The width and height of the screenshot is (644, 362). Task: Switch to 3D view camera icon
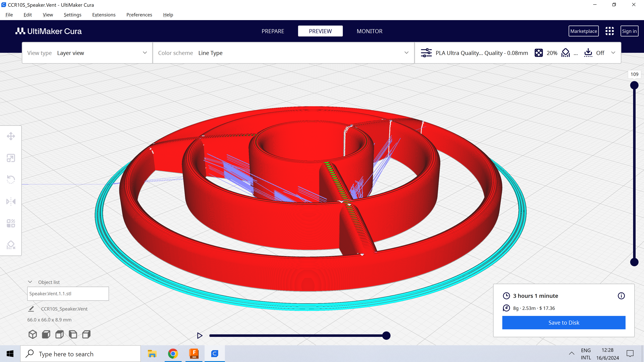click(33, 334)
